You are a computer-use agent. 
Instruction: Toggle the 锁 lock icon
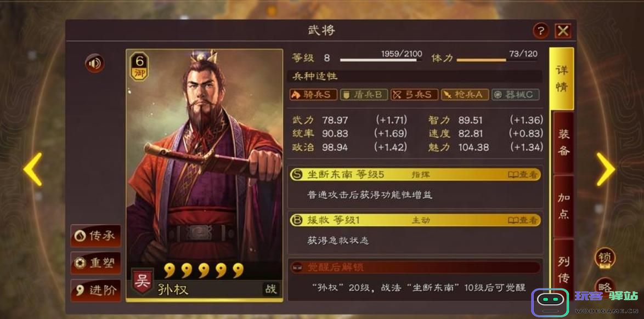tap(605, 258)
